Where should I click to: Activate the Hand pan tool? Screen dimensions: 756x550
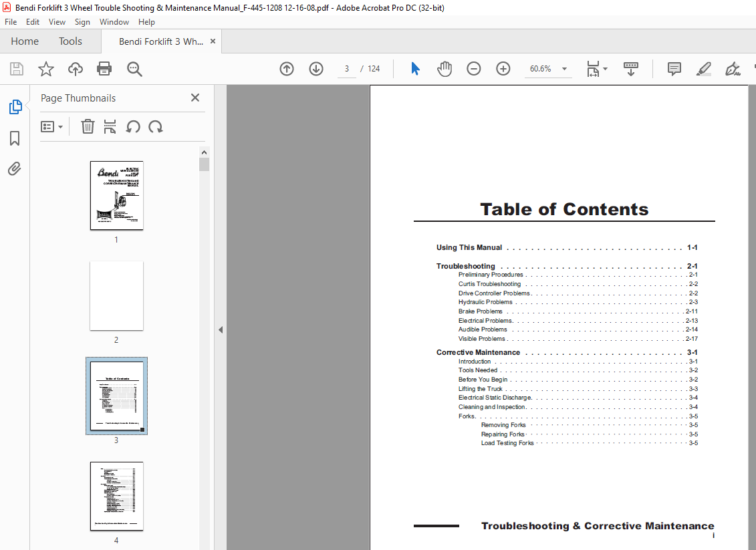(444, 69)
